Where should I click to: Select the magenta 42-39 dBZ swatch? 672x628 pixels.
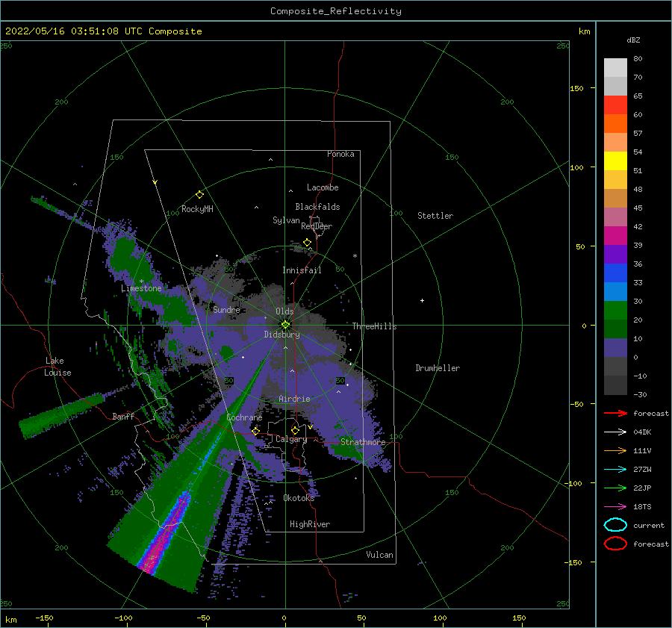(615, 236)
